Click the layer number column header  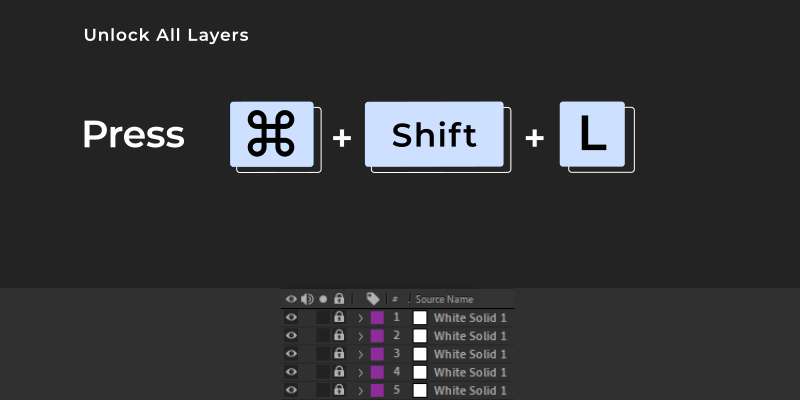(395, 299)
